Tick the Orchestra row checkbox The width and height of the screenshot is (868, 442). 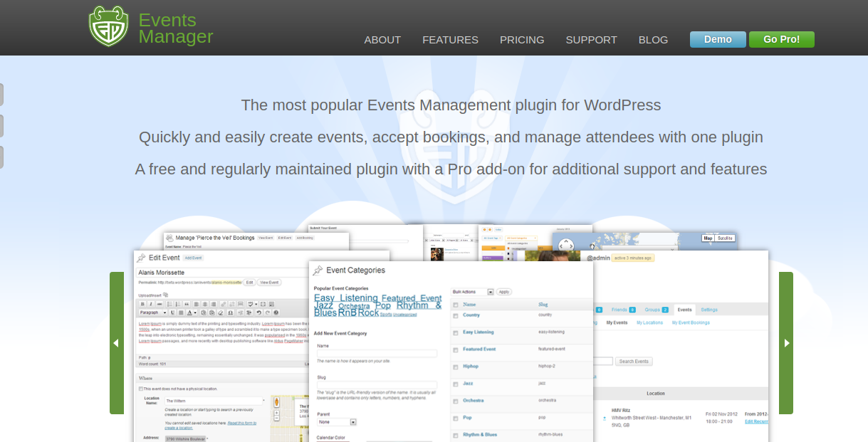tap(456, 401)
